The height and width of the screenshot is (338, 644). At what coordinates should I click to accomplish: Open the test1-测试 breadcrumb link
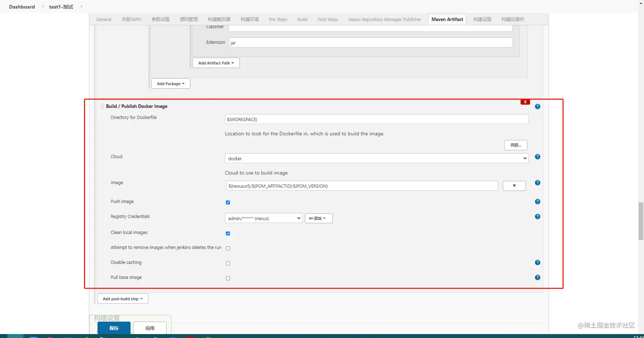pyautogui.click(x=61, y=7)
